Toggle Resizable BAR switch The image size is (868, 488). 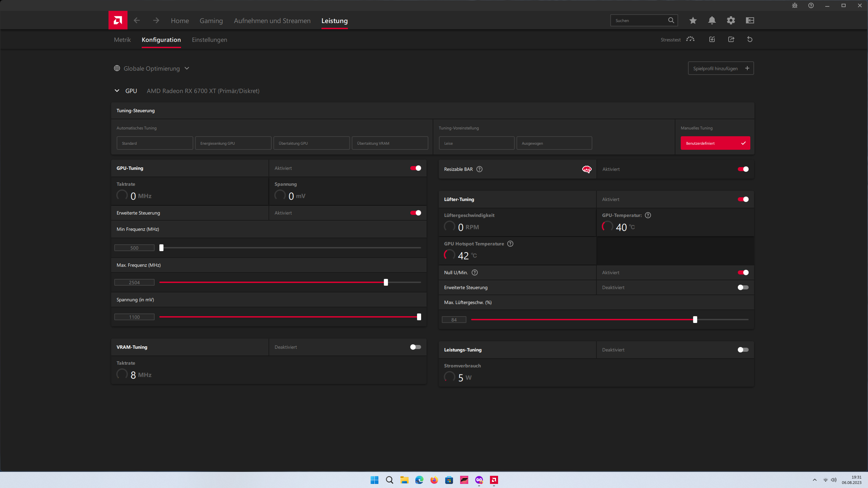click(743, 169)
